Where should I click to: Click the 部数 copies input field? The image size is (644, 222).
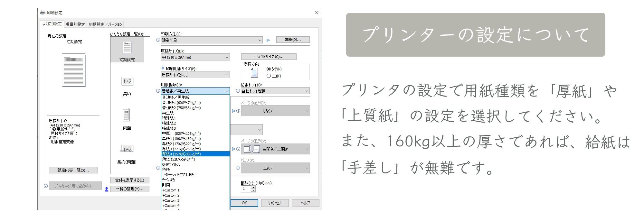pyautogui.click(x=246, y=189)
